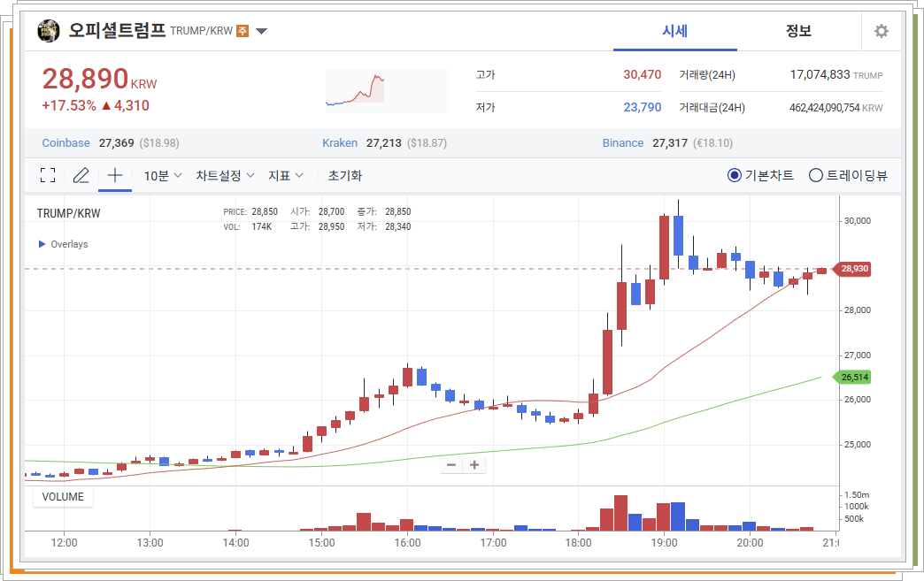This screenshot has width=924, height=581.
Task: Click the red 28,930 price marker
Action: [x=854, y=269]
